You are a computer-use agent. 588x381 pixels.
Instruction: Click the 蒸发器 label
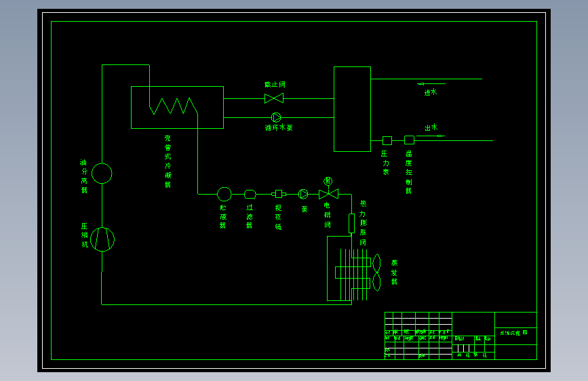[x=394, y=273]
